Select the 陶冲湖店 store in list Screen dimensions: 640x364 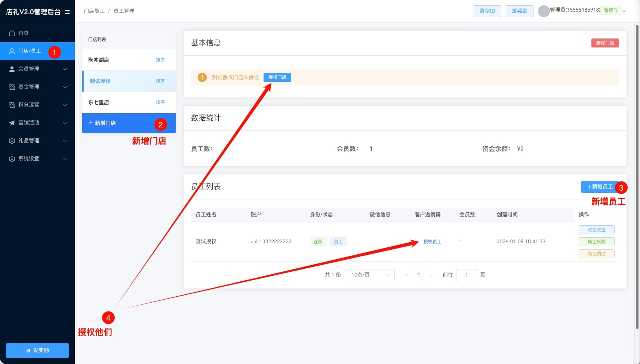click(99, 60)
